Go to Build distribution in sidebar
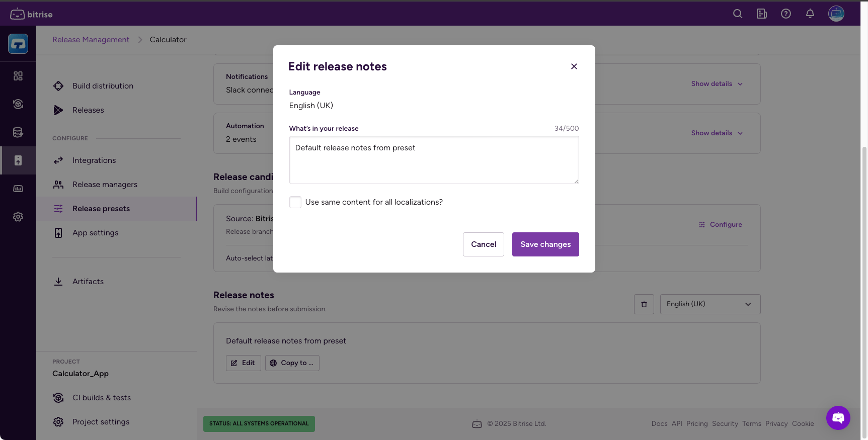The image size is (868, 440). [x=103, y=86]
